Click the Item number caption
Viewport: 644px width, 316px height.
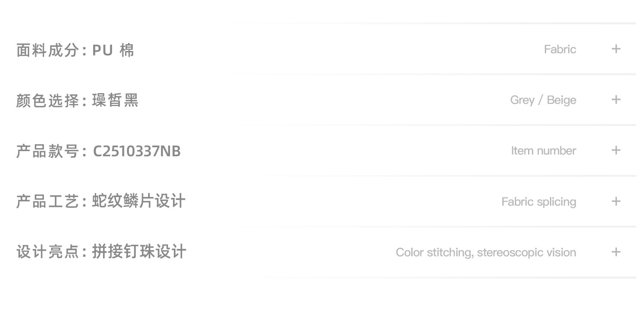click(x=544, y=151)
